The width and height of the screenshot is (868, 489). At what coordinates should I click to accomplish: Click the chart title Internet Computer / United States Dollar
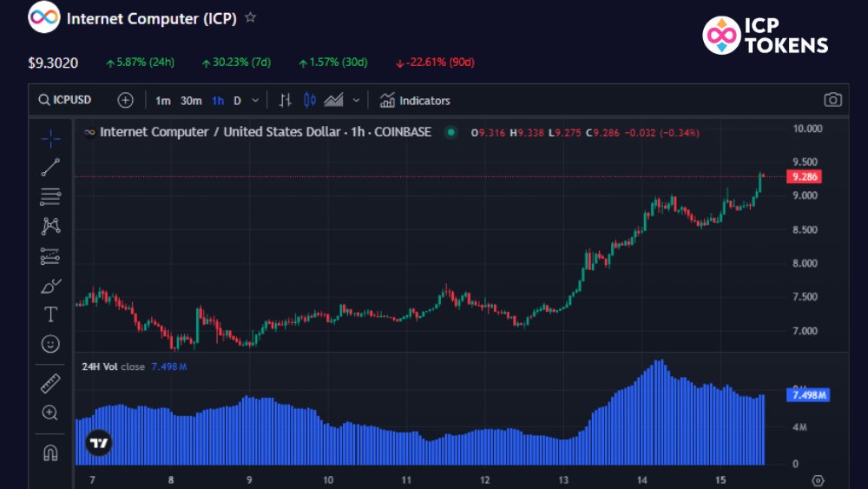(220, 132)
